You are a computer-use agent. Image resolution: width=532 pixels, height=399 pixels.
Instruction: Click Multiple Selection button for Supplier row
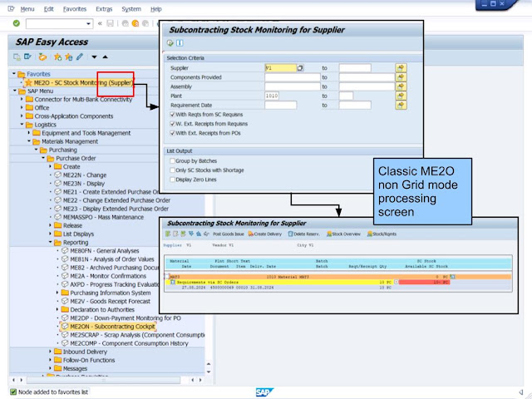(x=401, y=68)
